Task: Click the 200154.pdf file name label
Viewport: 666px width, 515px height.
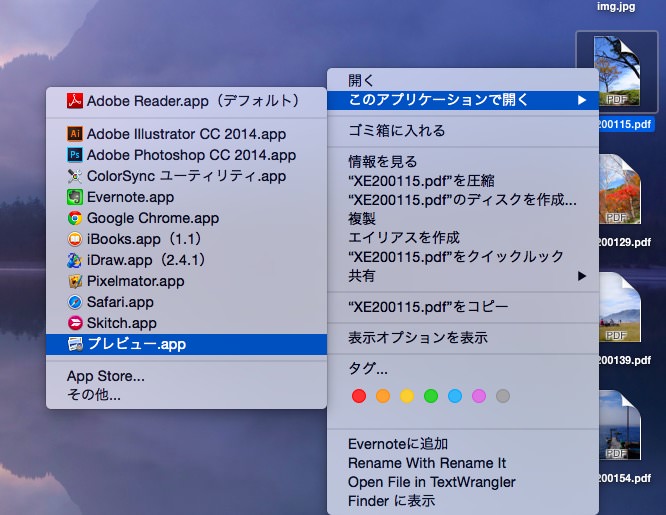Action: pos(625,478)
